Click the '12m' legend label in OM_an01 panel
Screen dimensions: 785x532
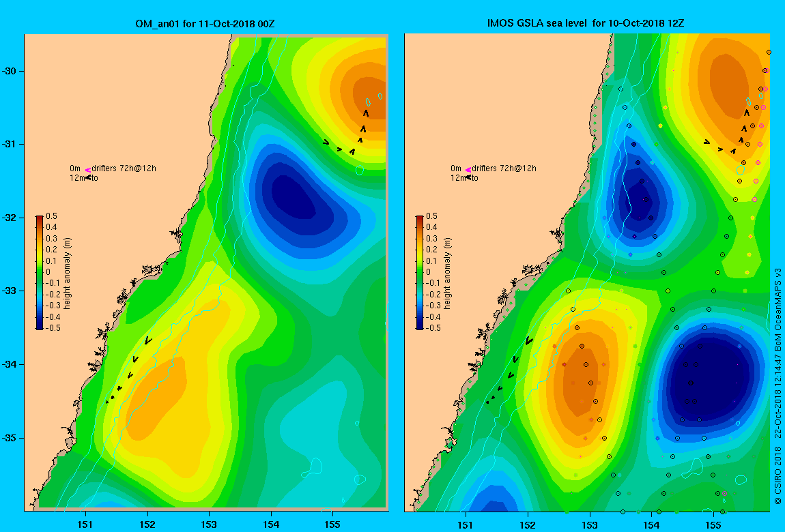tap(77, 178)
